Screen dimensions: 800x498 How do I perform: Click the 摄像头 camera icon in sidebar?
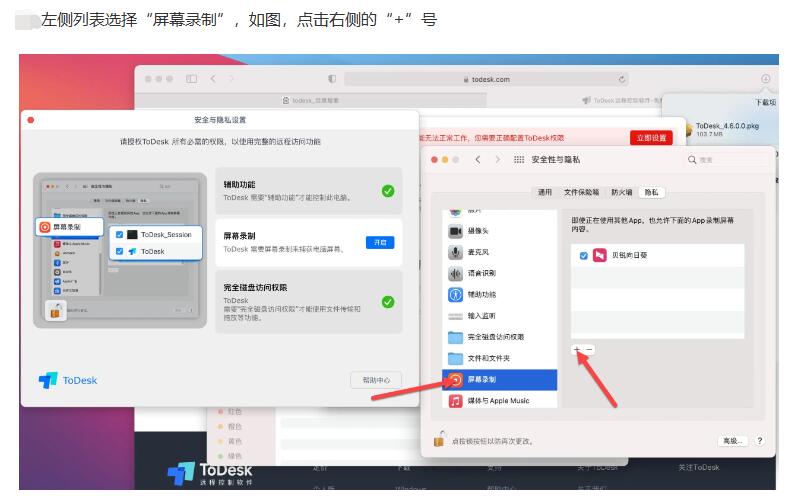click(x=456, y=231)
